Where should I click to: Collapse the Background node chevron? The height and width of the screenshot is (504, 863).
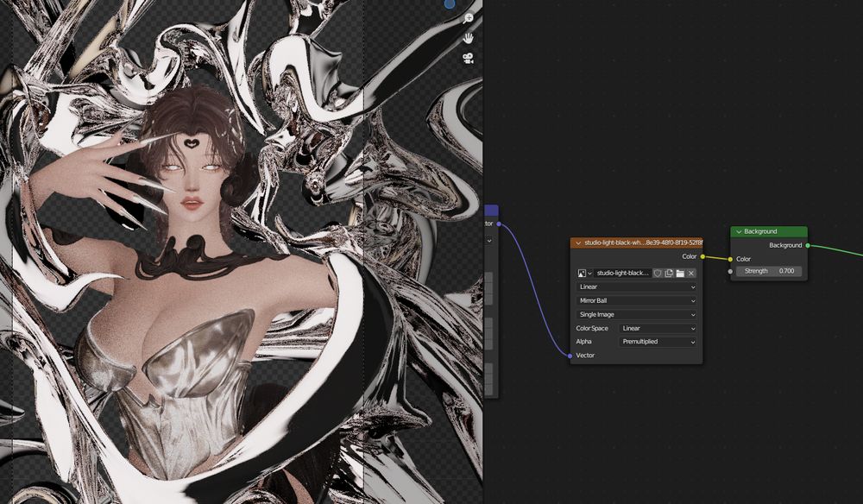point(739,231)
